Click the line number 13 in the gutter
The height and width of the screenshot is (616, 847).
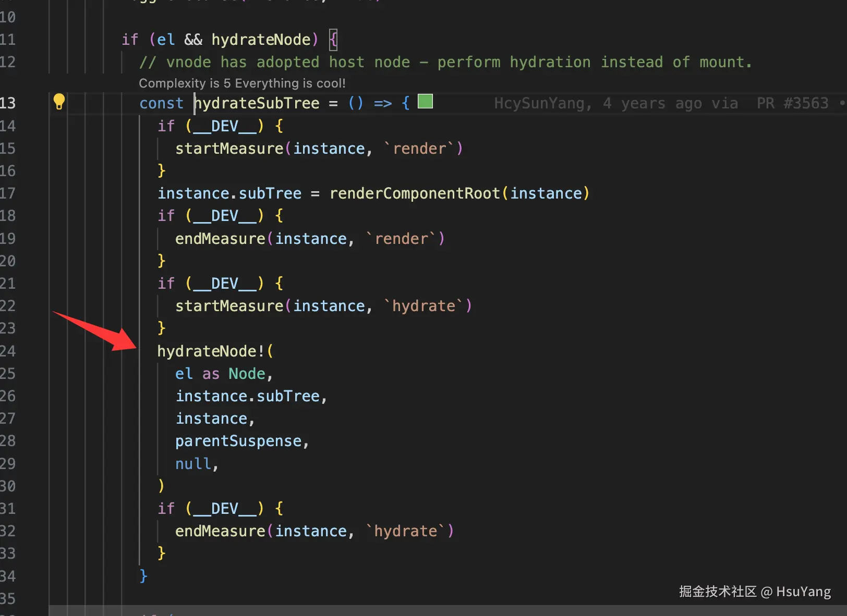[8, 103]
